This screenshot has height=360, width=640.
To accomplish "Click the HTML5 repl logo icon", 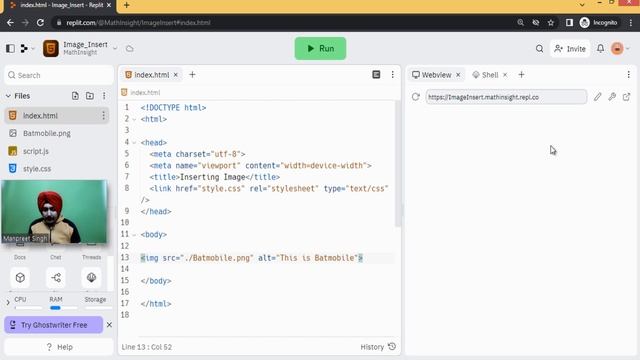I will click(51, 49).
